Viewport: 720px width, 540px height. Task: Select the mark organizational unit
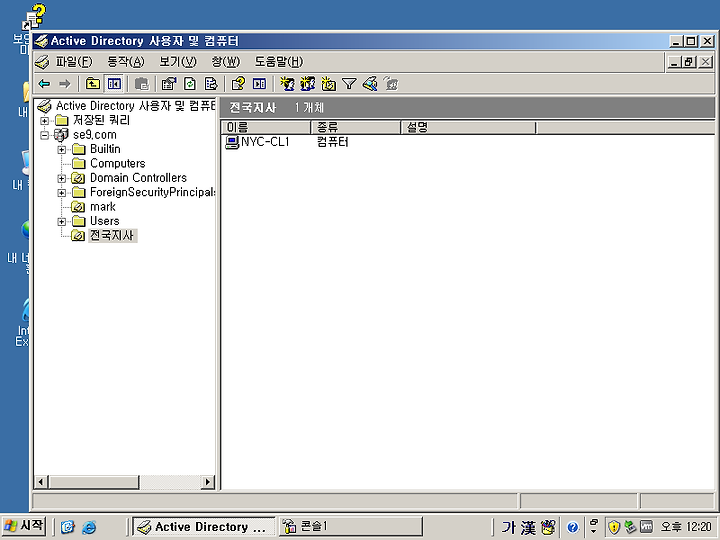tap(103, 207)
